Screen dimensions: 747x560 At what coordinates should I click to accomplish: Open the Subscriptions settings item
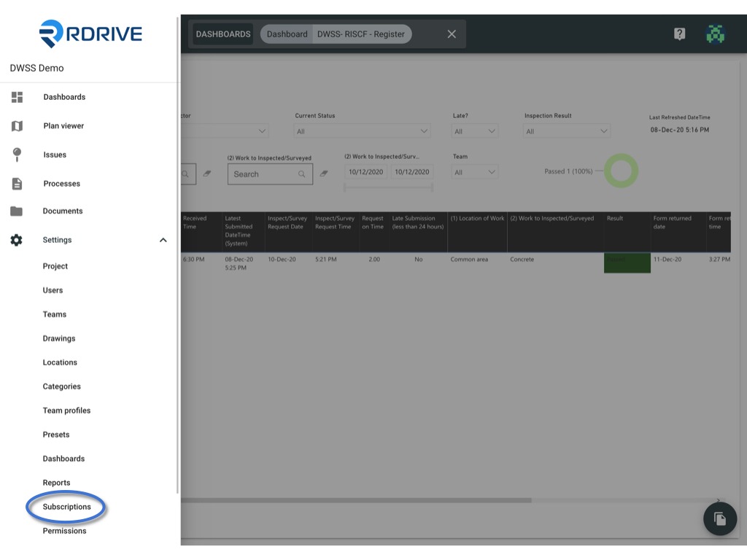pos(66,507)
